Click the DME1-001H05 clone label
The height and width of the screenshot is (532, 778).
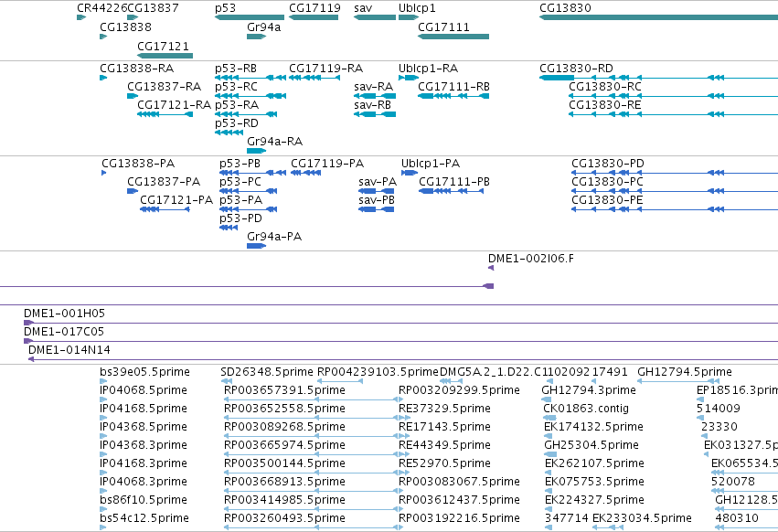point(65,314)
